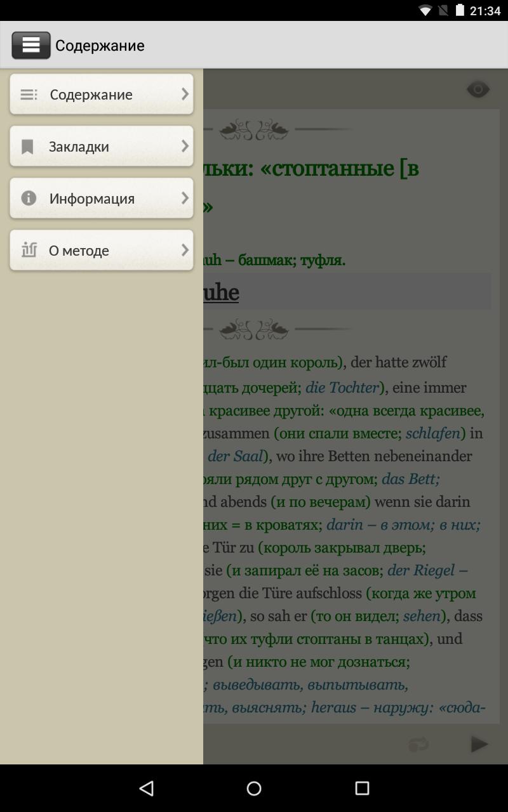Open the Информация menu item
The height and width of the screenshot is (812, 508).
[x=102, y=199]
